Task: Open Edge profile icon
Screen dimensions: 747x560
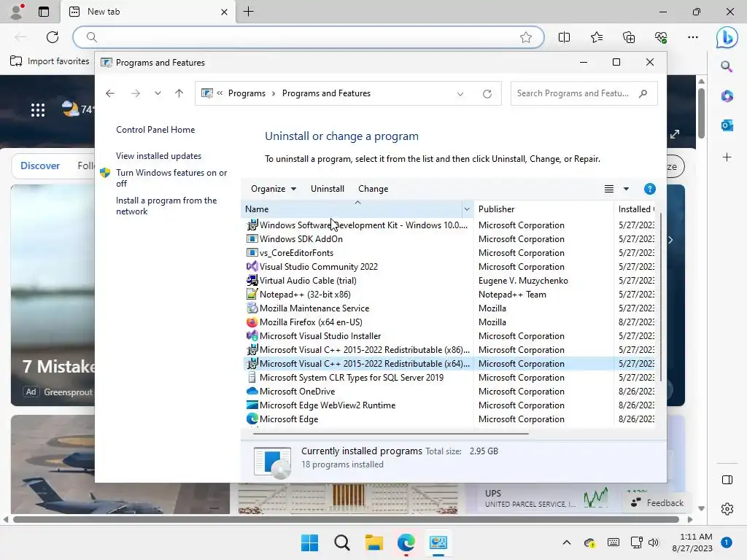Action: [17, 12]
